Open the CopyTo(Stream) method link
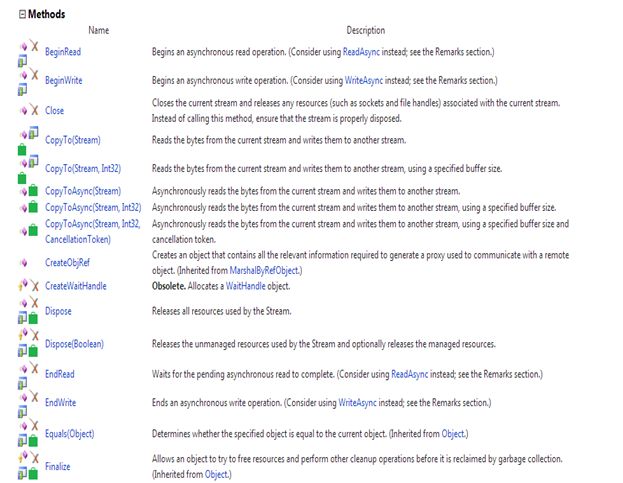The height and width of the screenshot is (483, 623). pyautogui.click(x=73, y=140)
